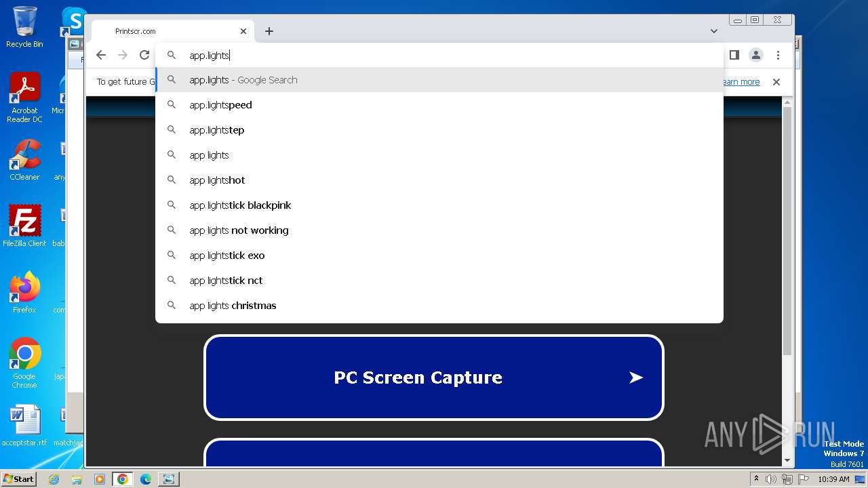Close the Printscr.com tab
The width and height of the screenshot is (868, 488).
coord(243,31)
